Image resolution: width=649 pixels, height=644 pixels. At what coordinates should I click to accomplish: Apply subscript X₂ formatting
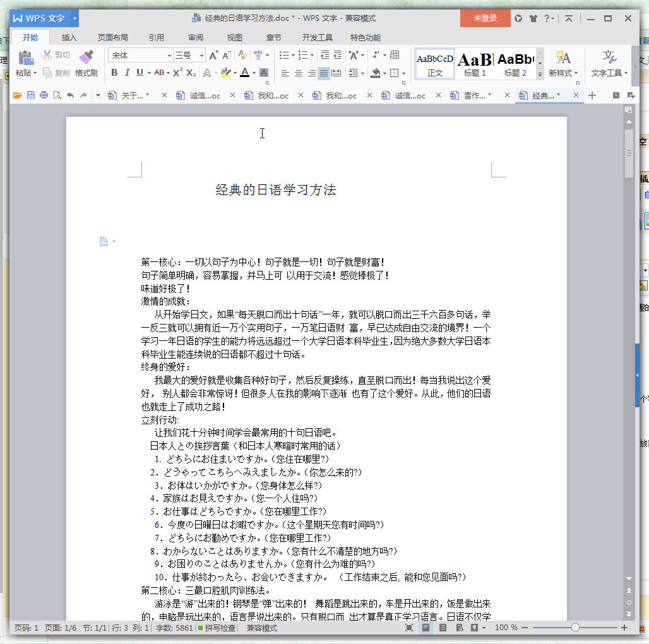tap(191, 73)
